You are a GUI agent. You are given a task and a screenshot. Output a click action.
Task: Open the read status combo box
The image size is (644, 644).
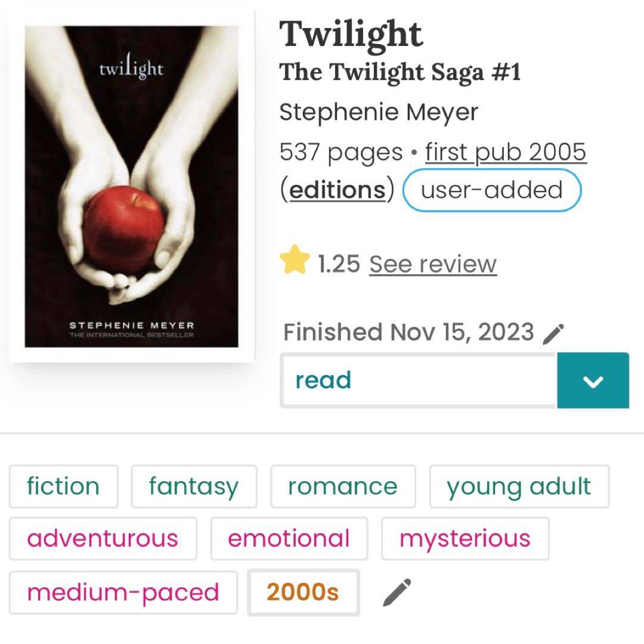418,380
